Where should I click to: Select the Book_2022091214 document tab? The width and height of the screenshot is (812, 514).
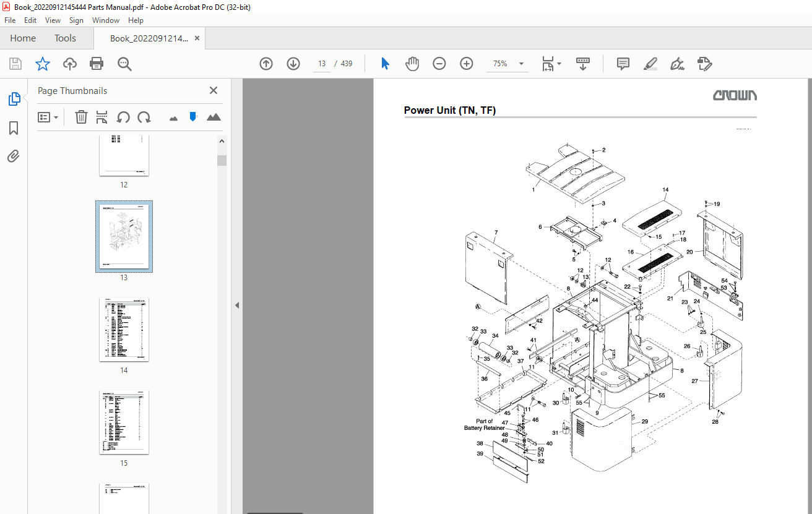pos(149,38)
